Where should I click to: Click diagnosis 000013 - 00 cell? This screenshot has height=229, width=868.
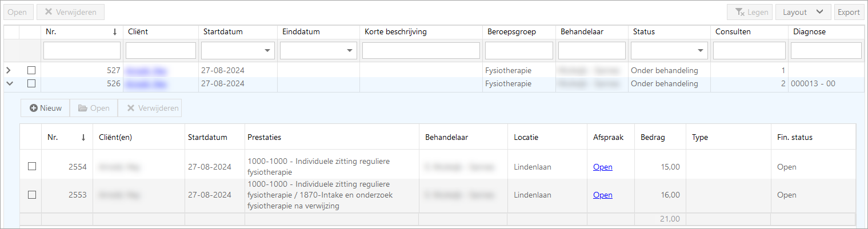[826, 83]
